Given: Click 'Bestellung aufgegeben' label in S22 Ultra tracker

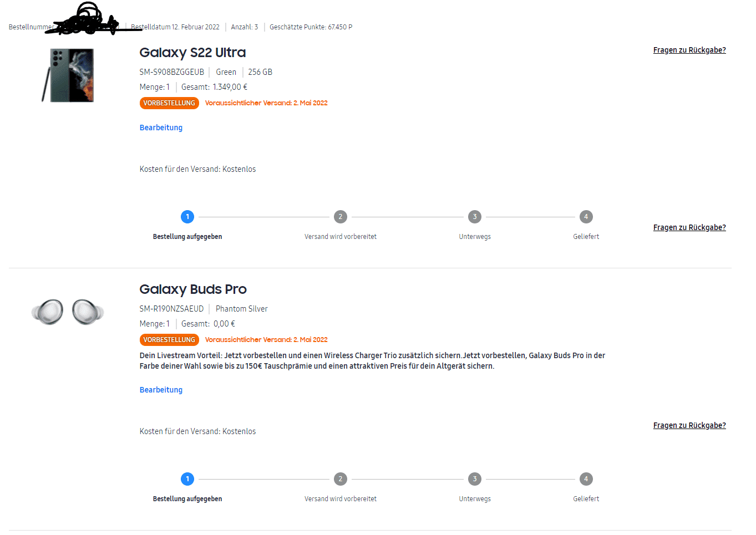Looking at the screenshot, I should coord(187,237).
